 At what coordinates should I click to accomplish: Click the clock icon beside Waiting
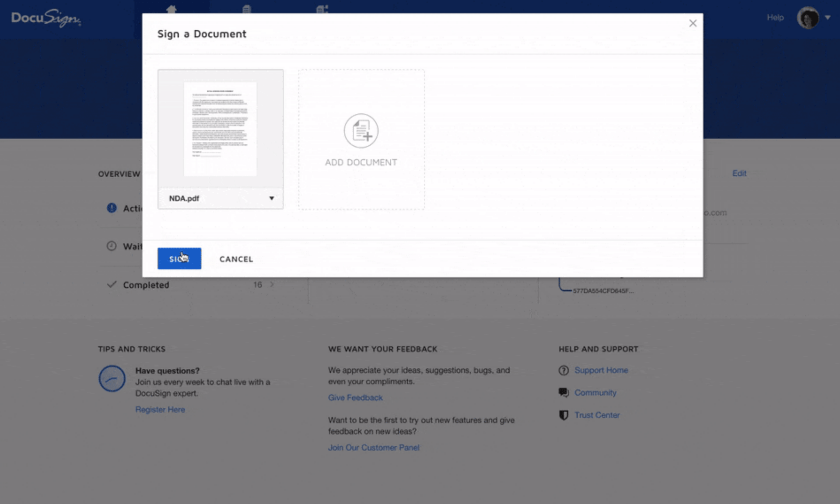112,246
